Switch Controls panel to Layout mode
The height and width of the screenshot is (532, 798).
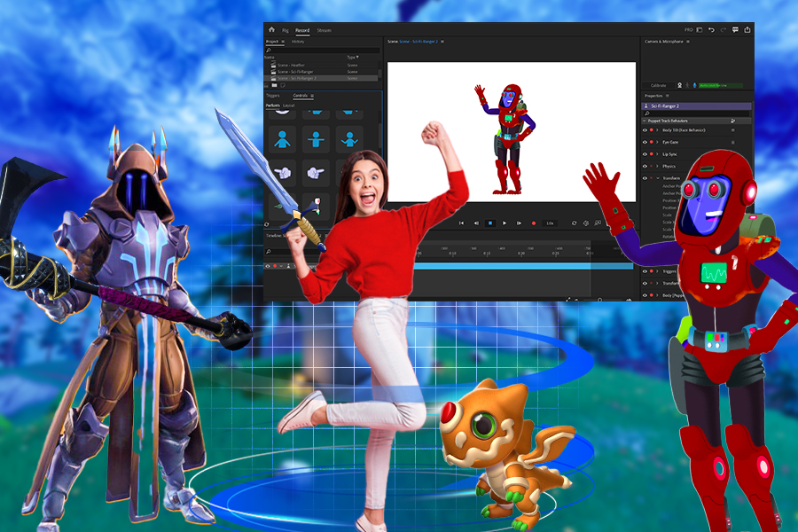(x=288, y=106)
